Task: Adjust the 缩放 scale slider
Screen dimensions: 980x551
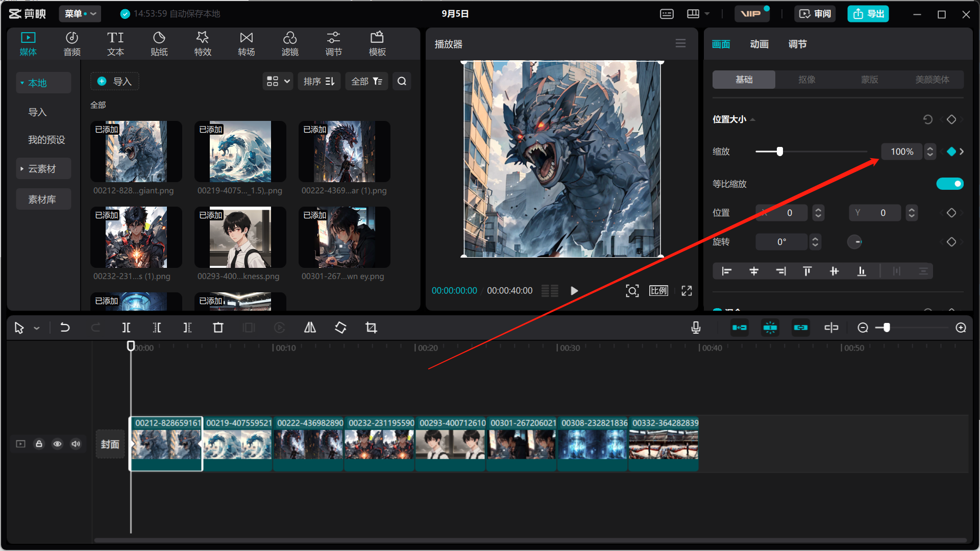Action: pyautogui.click(x=779, y=152)
